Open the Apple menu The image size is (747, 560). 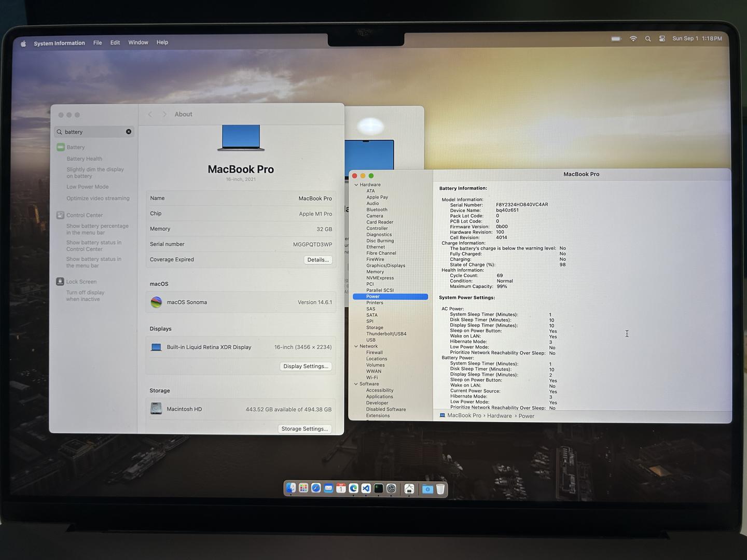pyautogui.click(x=23, y=44)
